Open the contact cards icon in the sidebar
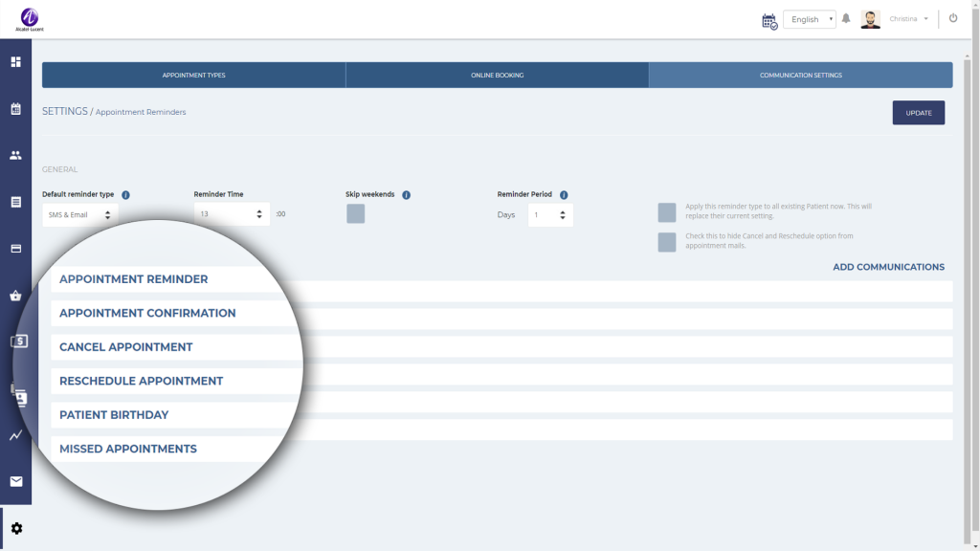This screenshot has width=980, height=551. 19,396
